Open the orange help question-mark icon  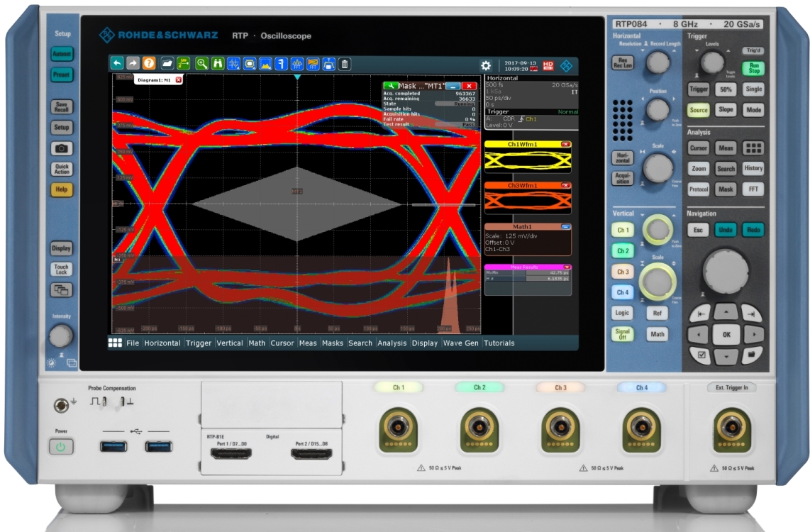tap(149, 64)
